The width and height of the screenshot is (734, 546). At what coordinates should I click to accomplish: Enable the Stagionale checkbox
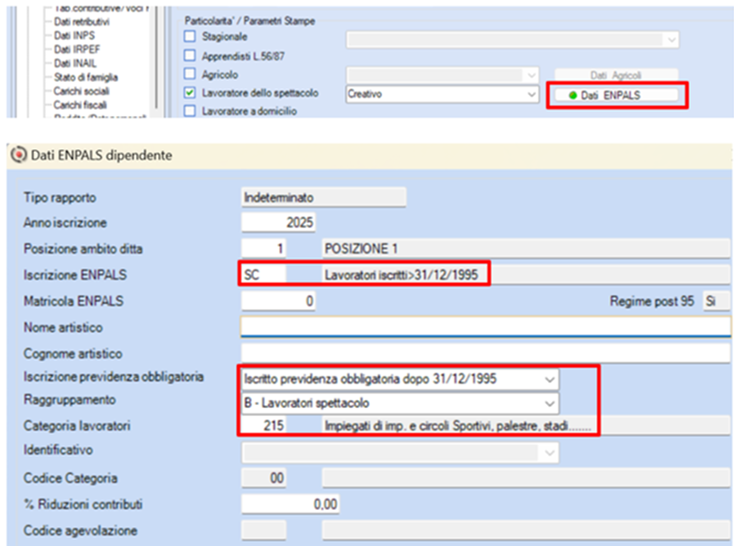point(190,36)
